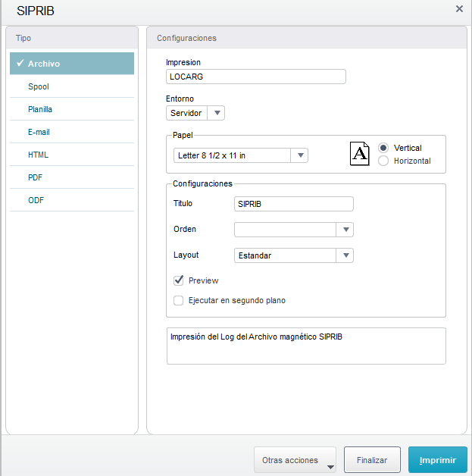Open Otras acciones menu button
Viewport: 472px width, 476px height.
[x=295, y=460]
